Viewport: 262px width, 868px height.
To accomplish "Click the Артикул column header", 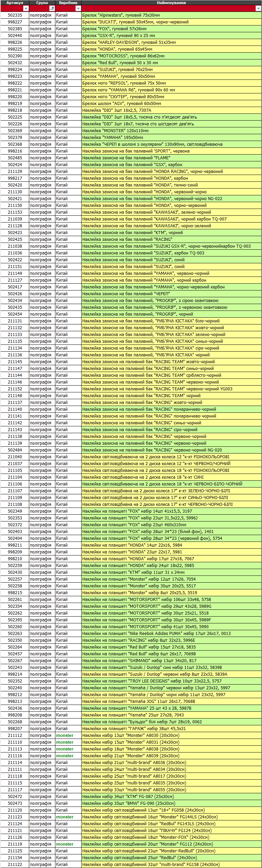I will [x=15, y=3].
